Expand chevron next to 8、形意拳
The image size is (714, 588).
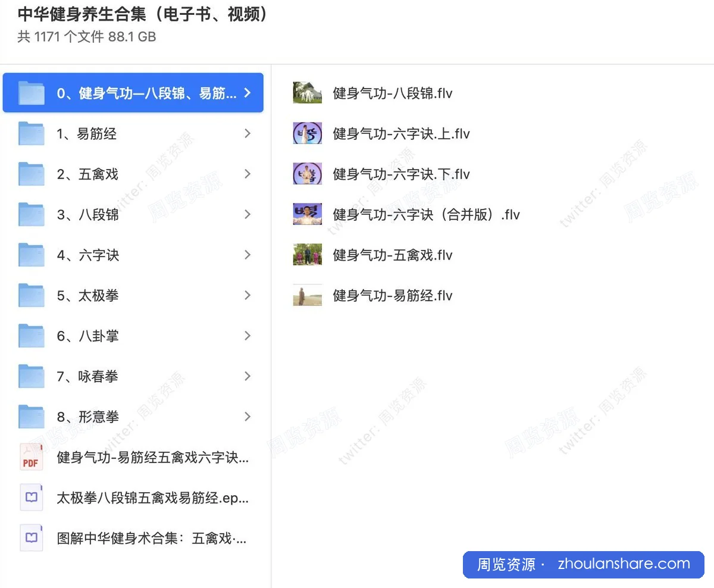click(248, 417)
